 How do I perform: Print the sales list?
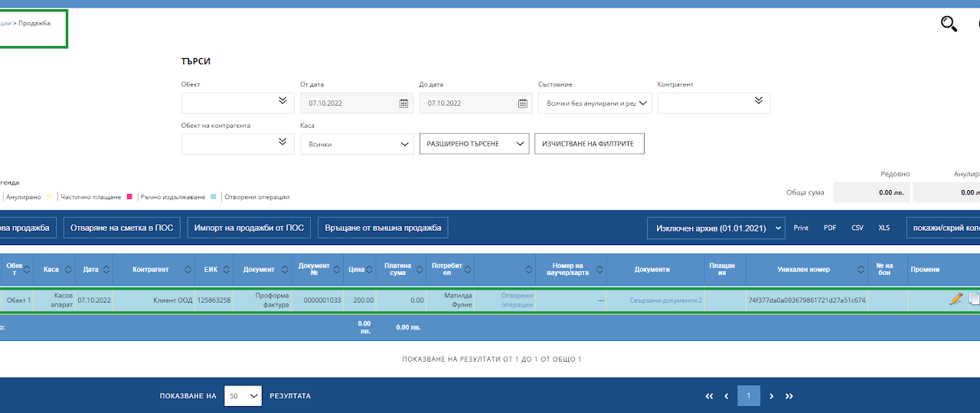pyautogui.click(x=801, y=228)
